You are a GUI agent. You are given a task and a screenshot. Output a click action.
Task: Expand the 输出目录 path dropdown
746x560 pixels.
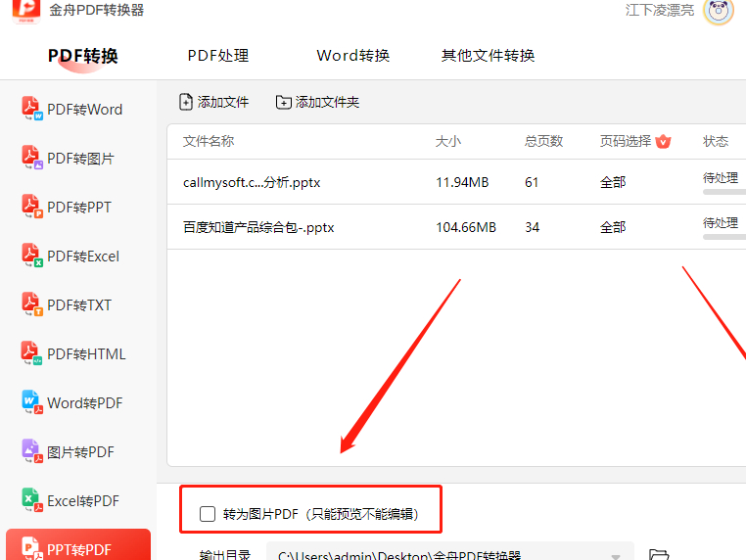pyautogui.click(x=616, y=555)
